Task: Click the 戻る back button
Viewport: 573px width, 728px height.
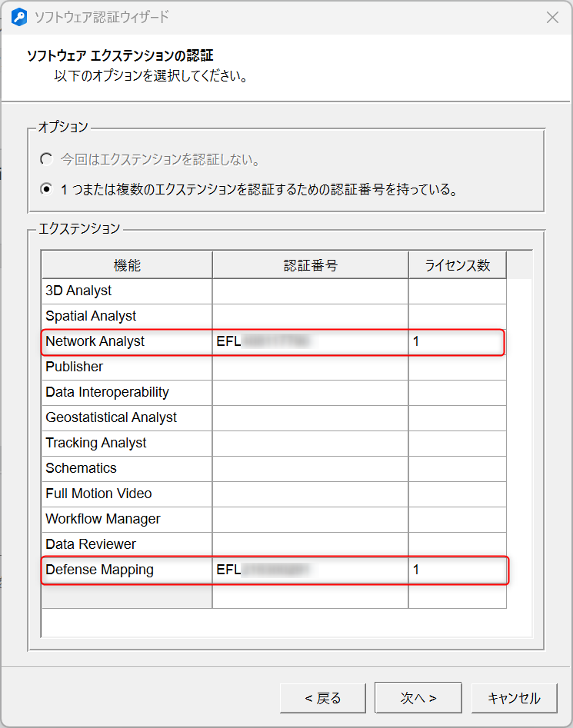Action: (x=323, y=698)
